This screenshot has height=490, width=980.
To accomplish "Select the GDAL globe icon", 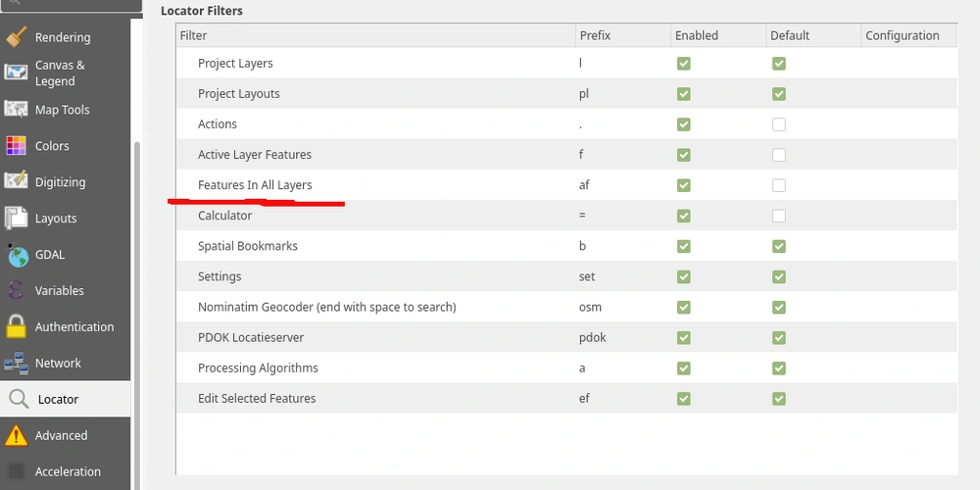I will tap(17, 255).
